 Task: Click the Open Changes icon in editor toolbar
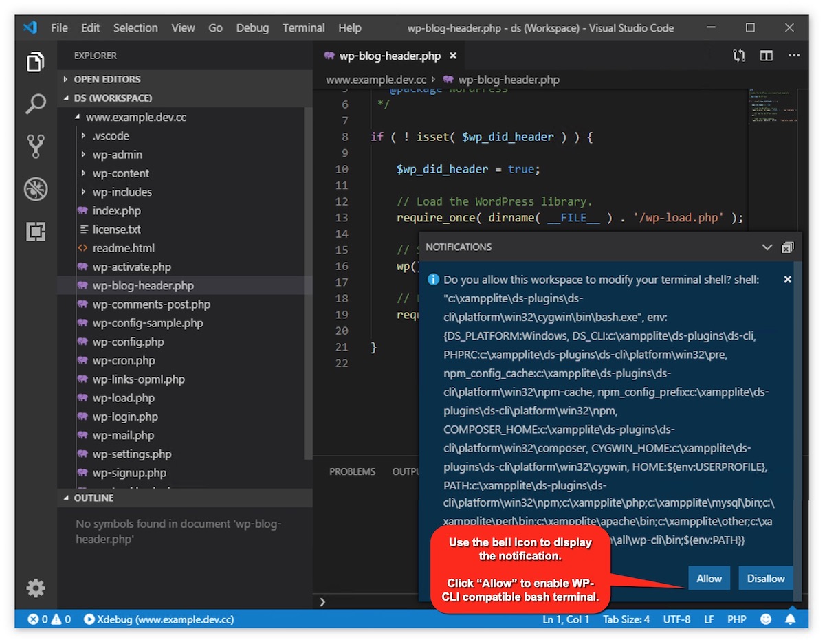tap(739, 56)
